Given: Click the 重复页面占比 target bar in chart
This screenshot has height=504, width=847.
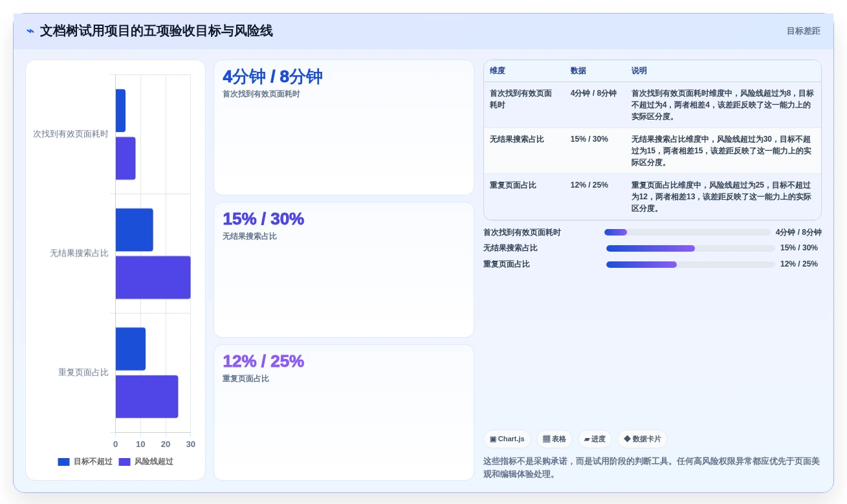Looking at the screenshot, I should (131, 349).
